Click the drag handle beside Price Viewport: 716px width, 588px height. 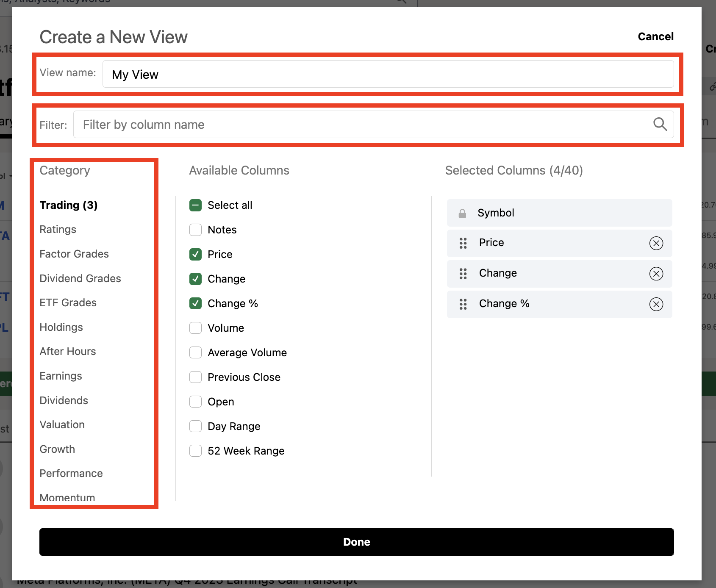[x=462, y=243]
